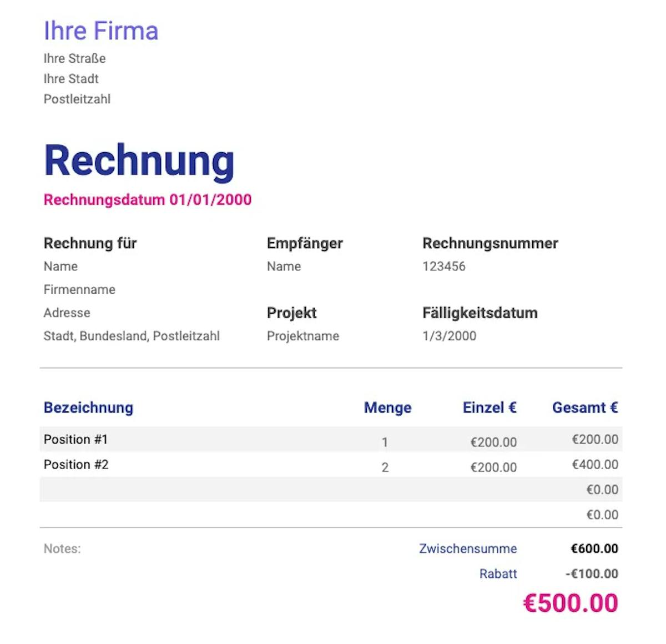Click the "Bezeichnung" column header
The width and height of the screenshot is (666, 644).
(x=88, y=407)
